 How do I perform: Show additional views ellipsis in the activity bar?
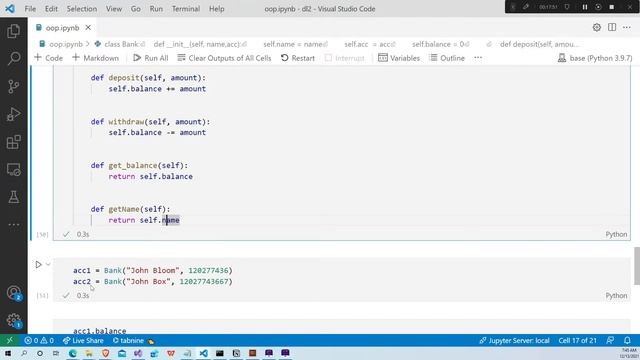click(x=13, y=224)
